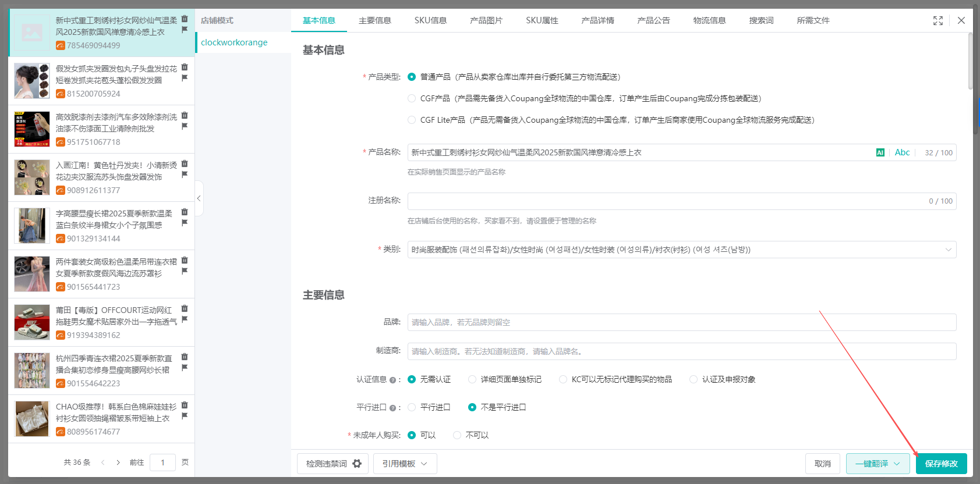Go to next page of product list
The height and width of the screenshot is (484, 980).
click(118, 462)
